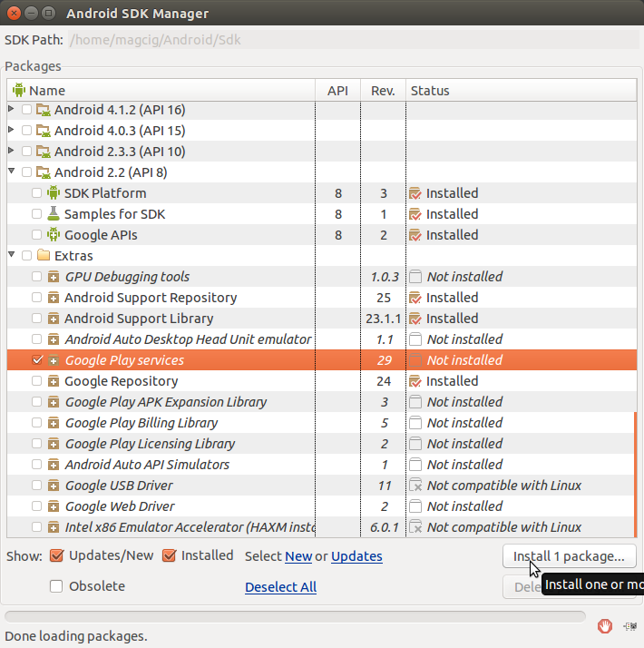Click the Google Play services package icon

tap(54, 360)
